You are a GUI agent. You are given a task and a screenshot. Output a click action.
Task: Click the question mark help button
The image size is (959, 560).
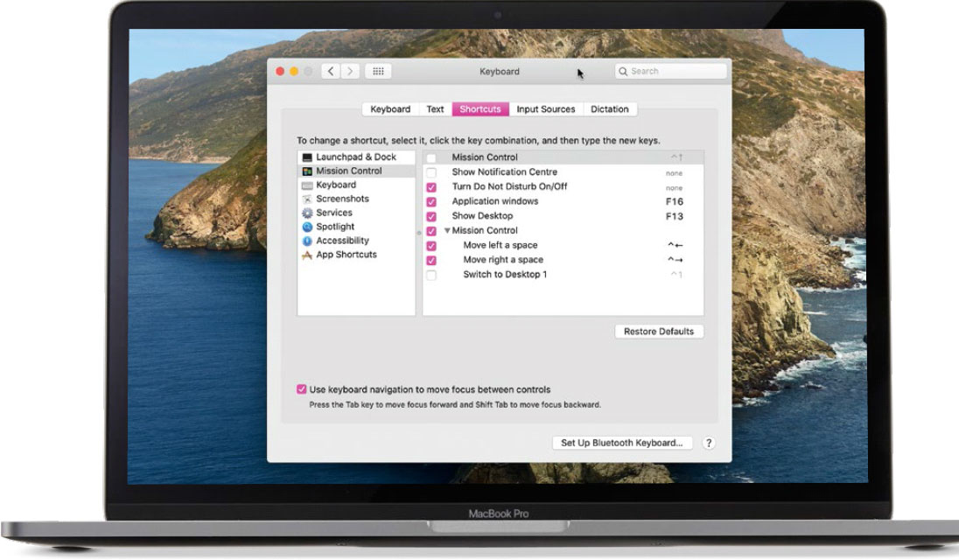[x=708, y=444]
